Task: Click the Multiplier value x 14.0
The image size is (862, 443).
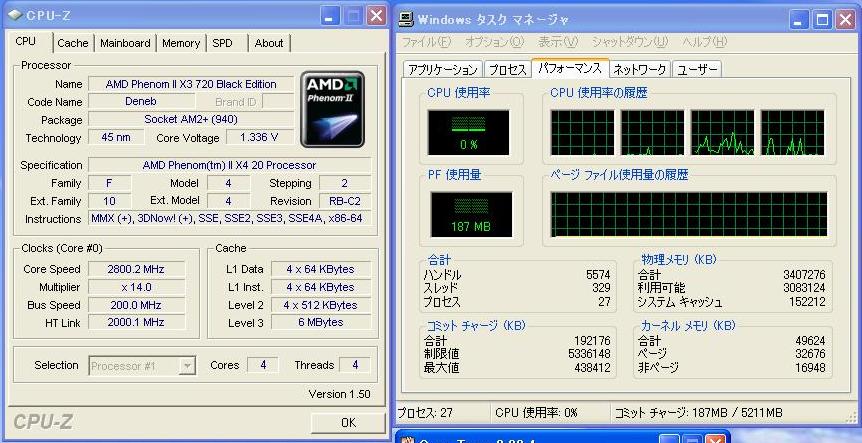Action: click(x=136, y=287)
